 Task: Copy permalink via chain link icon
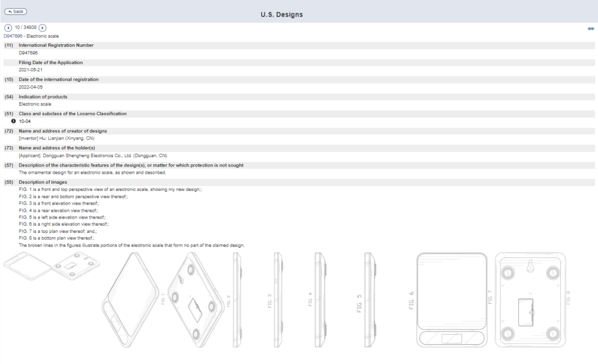click(591, 29)
